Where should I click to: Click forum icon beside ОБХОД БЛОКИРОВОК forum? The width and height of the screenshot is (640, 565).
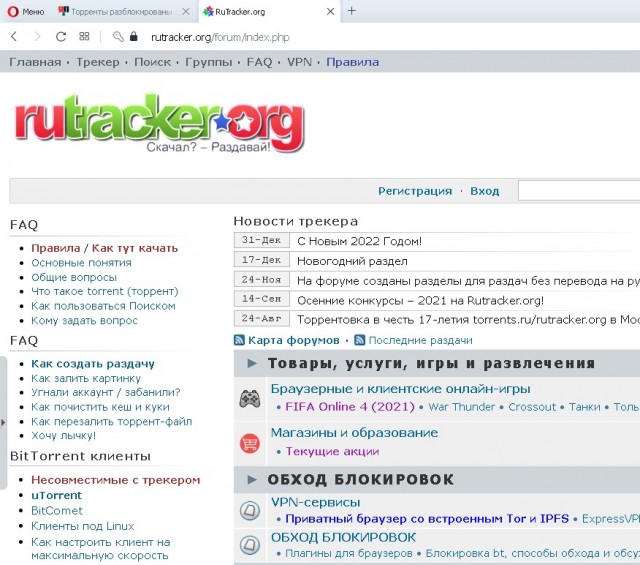(250, 545)
